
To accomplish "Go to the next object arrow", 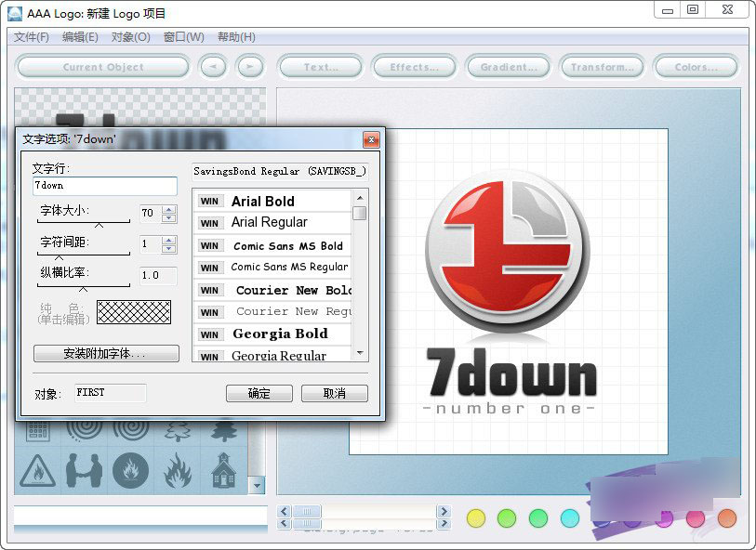I will 250,67.
